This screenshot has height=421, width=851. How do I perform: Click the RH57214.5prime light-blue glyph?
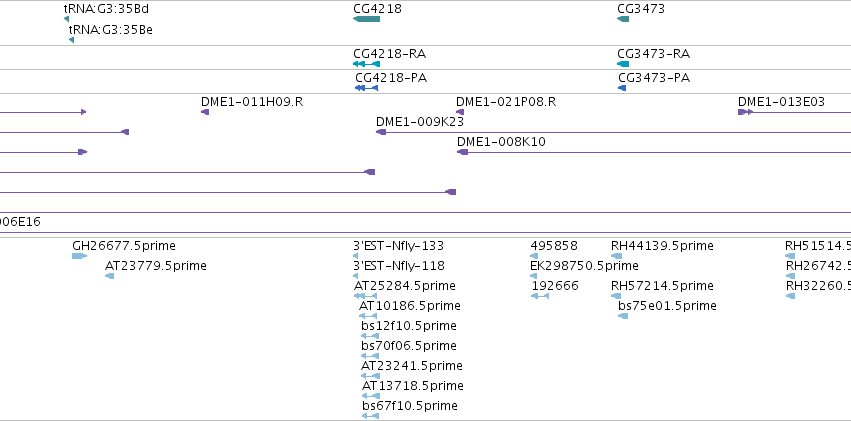pyautogui.click(x=616, y=296)
